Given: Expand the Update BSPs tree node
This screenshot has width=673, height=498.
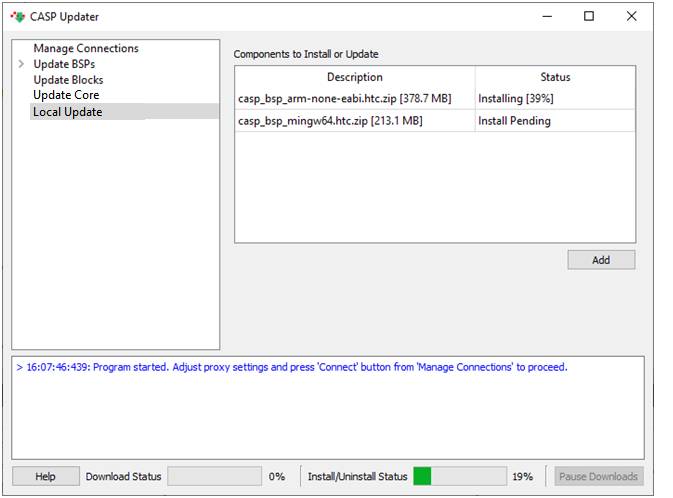Looking at the screenshot, I should tap(21, 65).
